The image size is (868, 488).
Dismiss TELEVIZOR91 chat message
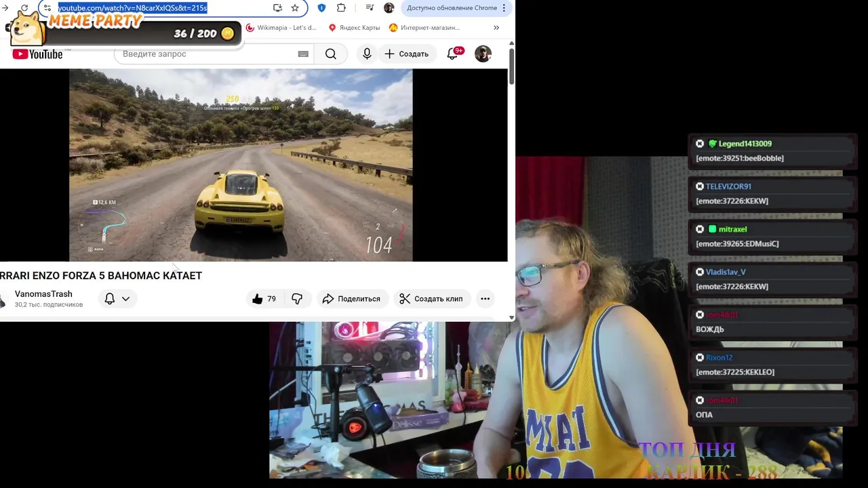tap(700, 186)
